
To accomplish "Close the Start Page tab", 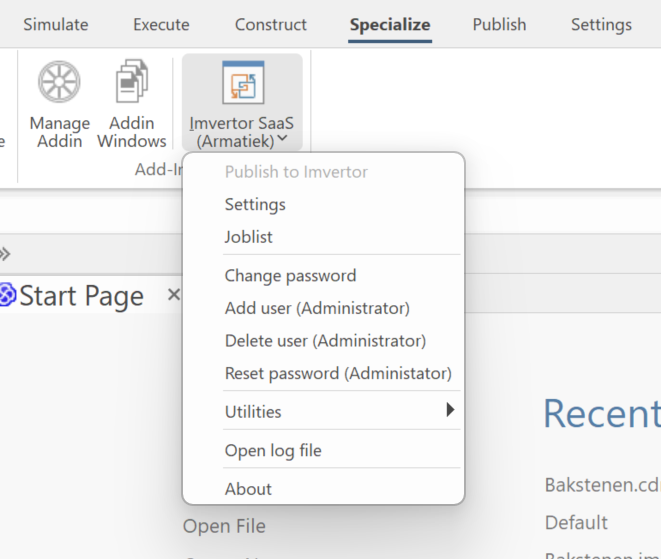I will 173,295.
